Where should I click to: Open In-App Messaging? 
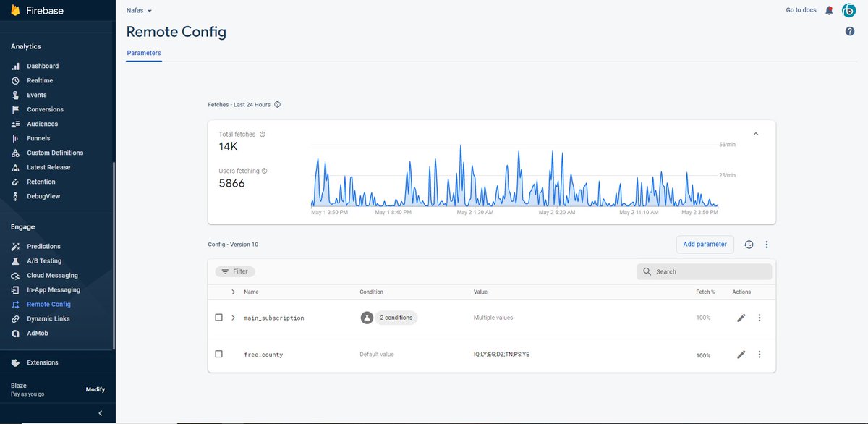[x=54, y=289]
